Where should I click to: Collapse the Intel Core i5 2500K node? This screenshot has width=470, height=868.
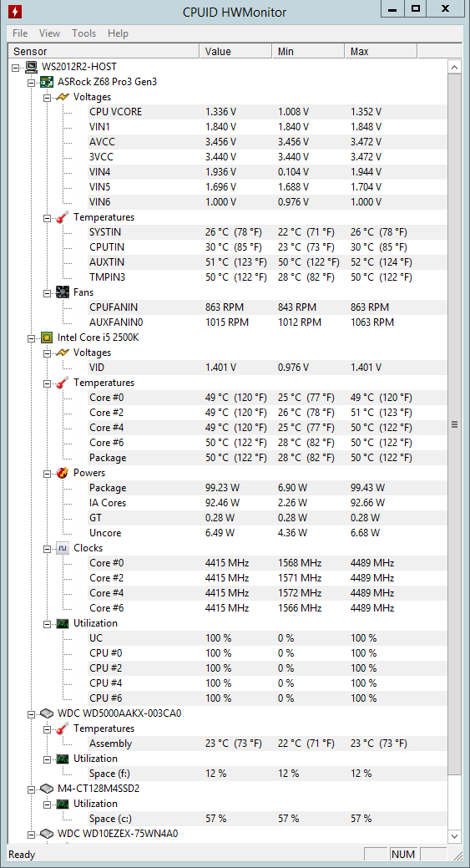32,338
